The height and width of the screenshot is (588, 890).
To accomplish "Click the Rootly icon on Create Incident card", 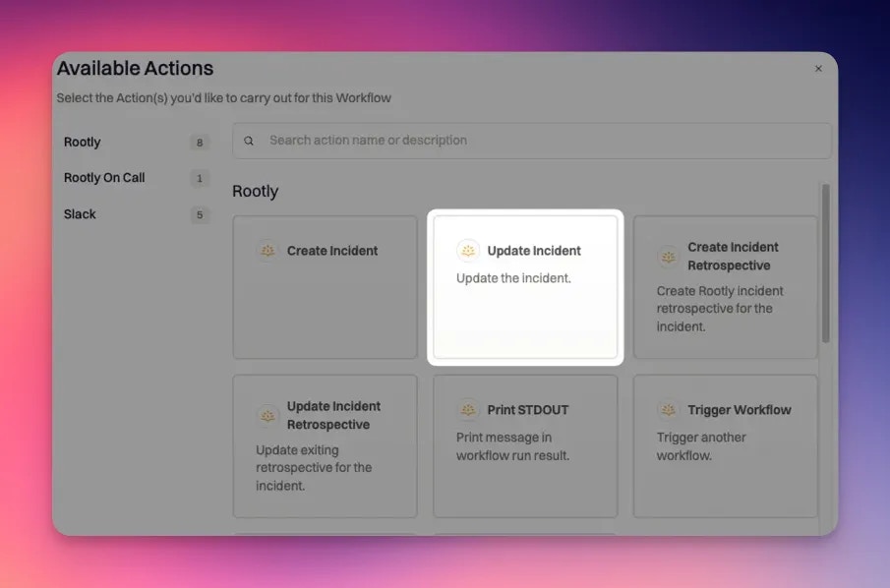I will coord(267,251).
